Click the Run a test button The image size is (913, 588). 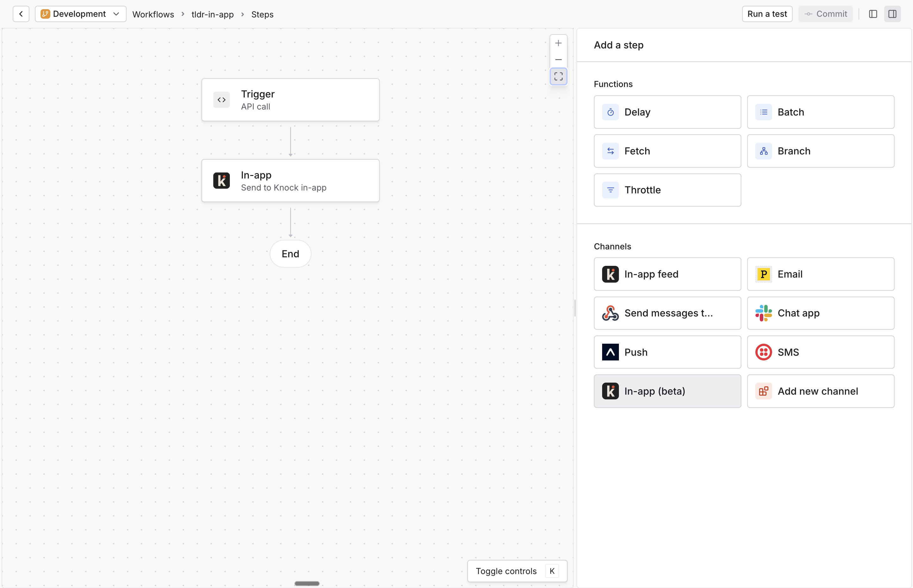766,14
